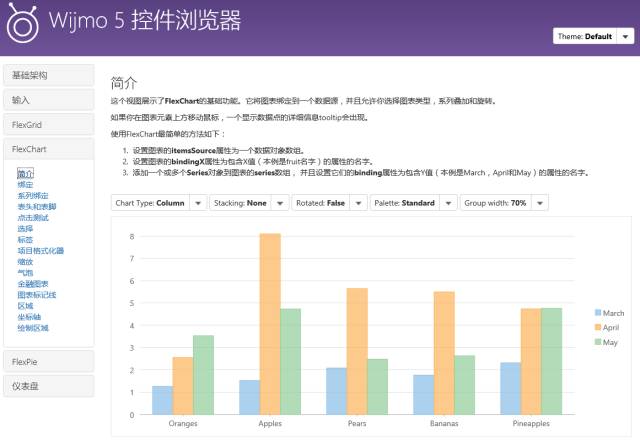The width and height of the screenshot is (640, 441).
Task: Click the May bar for Pineapples
Action: tap(551, 361)
